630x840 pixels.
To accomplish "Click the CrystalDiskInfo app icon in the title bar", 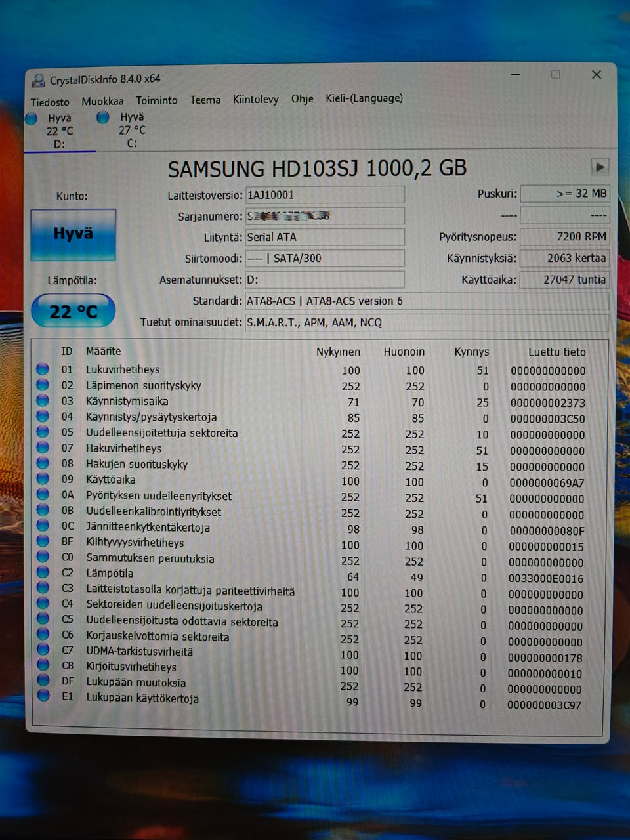I will click(x=38, y=80).
